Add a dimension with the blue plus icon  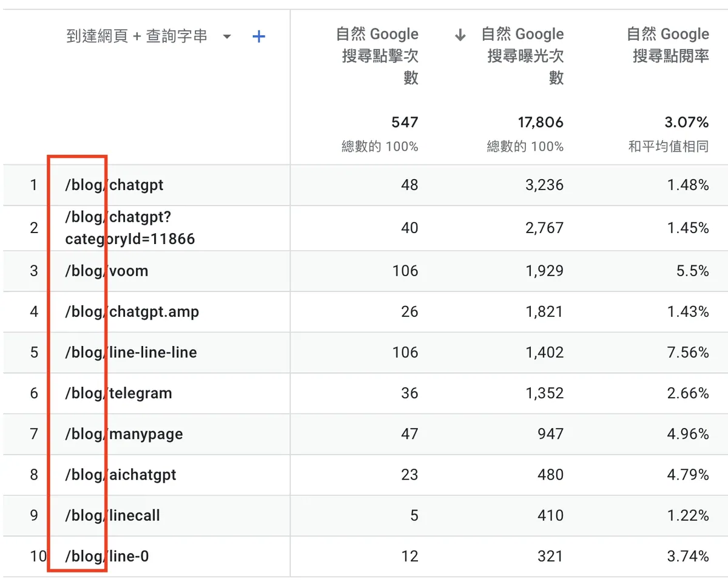(258, 37)
